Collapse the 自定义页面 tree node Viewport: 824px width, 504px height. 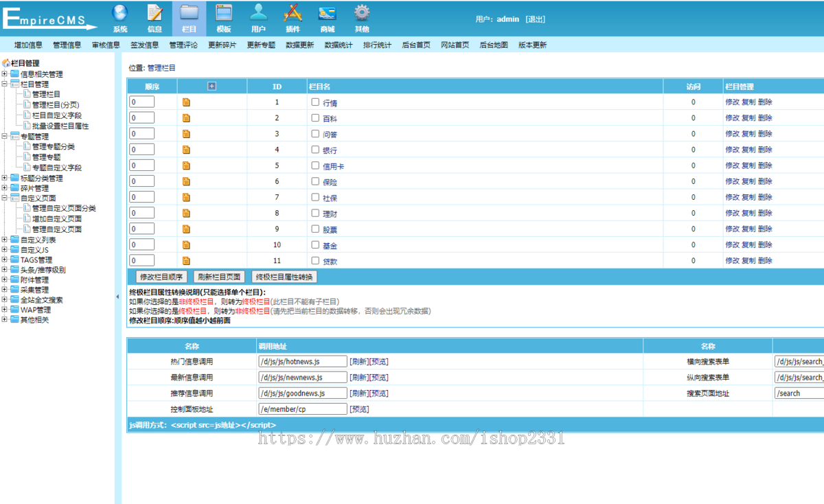[4, 198]
